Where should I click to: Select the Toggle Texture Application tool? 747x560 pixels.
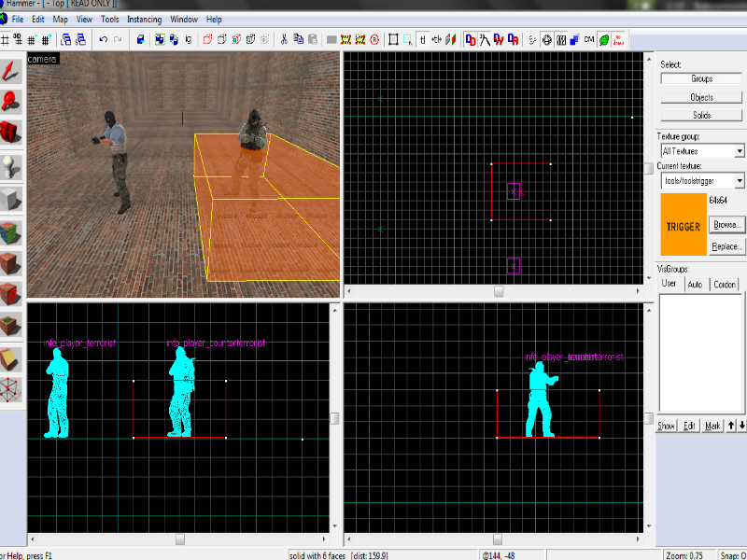point(10,232)
